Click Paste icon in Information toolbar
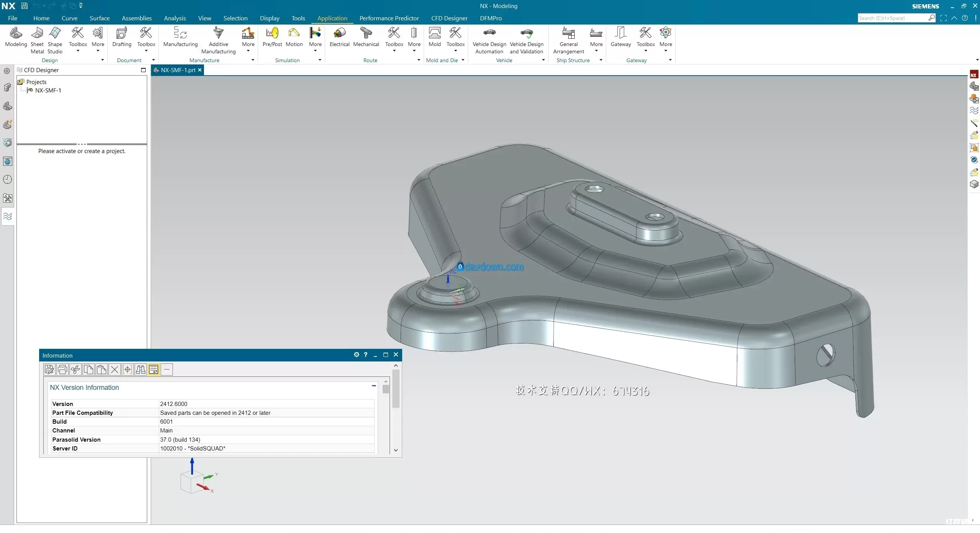980x533 pixels. [x=101, y=370]
